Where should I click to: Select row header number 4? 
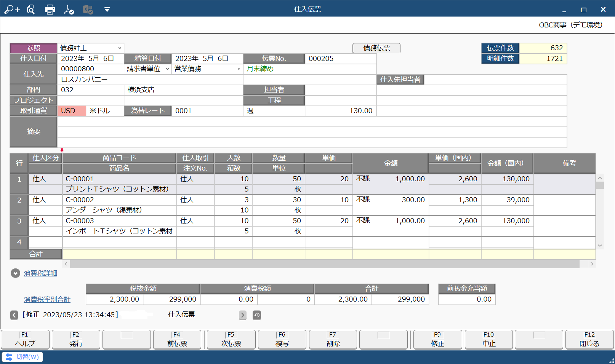click(x=19, y=242)
